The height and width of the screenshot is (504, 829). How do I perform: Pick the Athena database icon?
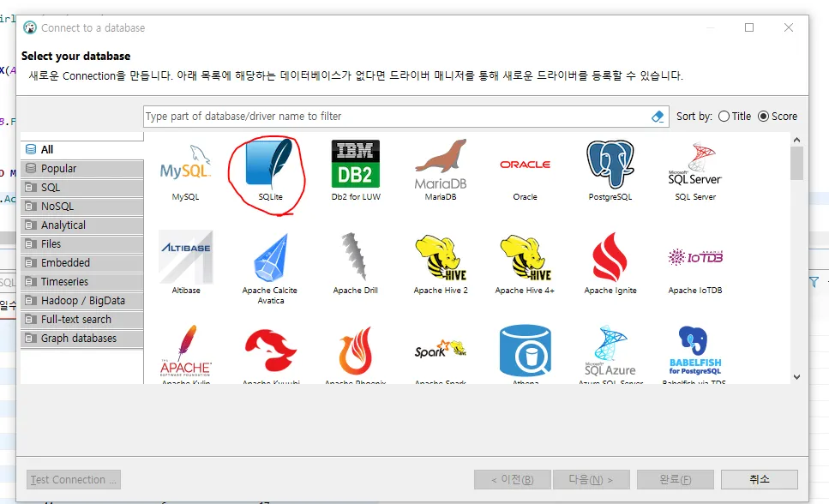coord(525,351)
